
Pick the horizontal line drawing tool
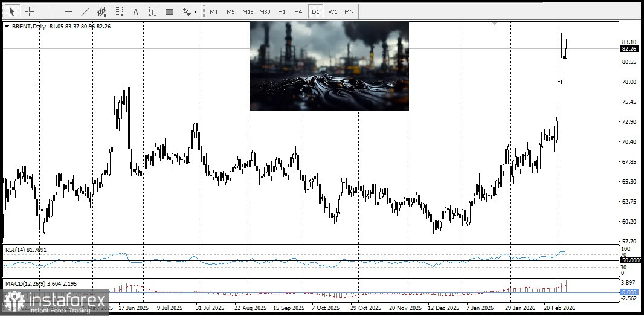[68, 11]
